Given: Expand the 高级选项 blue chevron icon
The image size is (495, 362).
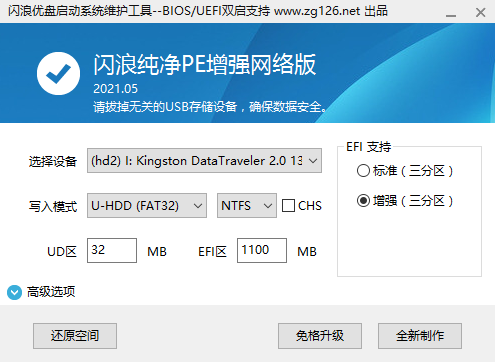Looking at the screenshot, I should click(x=14, y=292).
